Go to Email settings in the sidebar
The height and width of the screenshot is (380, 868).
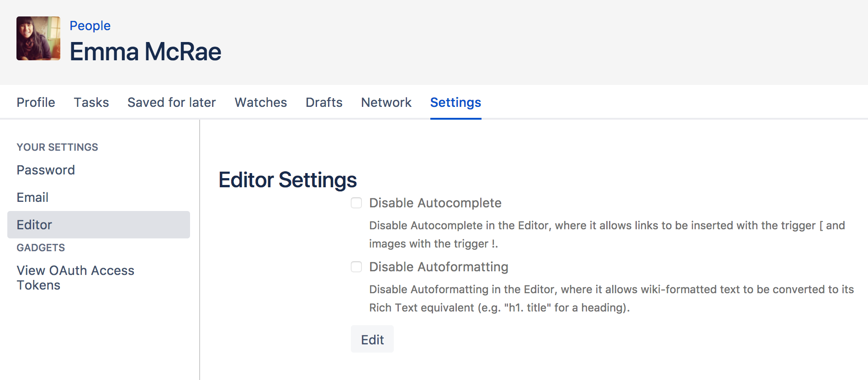[x=32, y=197]
